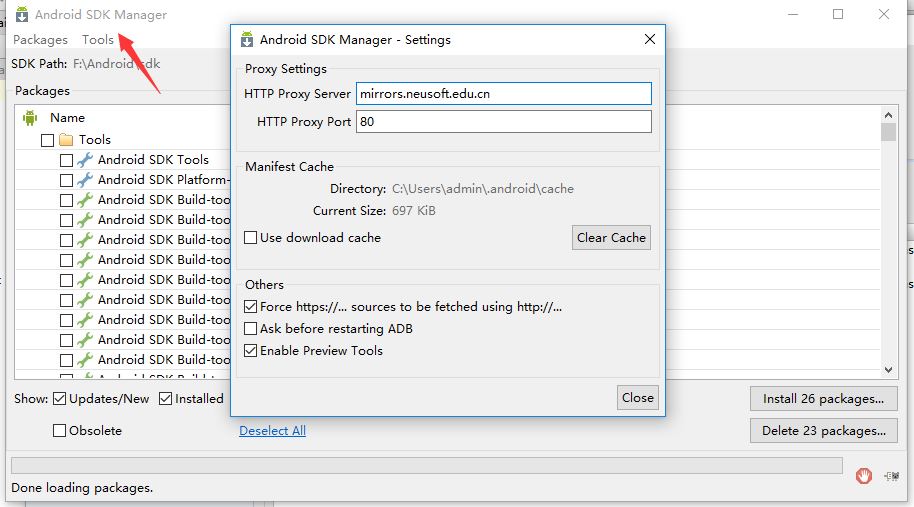The image size is (914, 507).
Task: Click the package list scroll-up arrow
Action: pyautogui.click(x=888, y=115)
